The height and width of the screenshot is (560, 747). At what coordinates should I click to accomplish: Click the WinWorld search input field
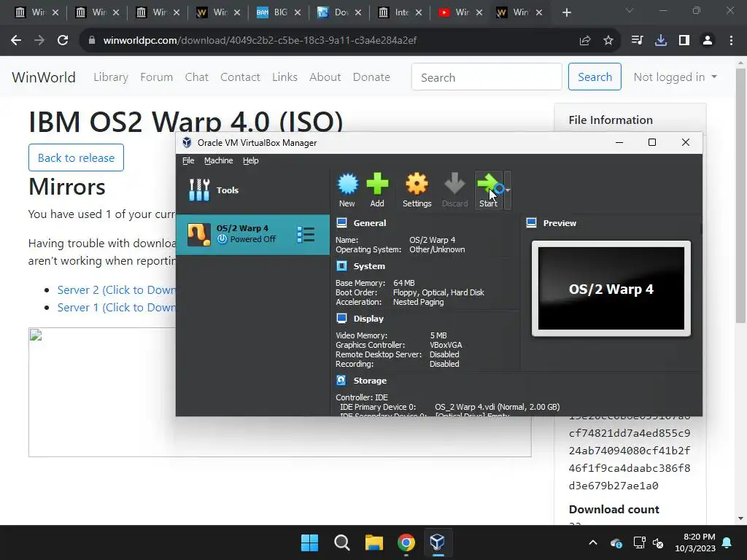487,77
